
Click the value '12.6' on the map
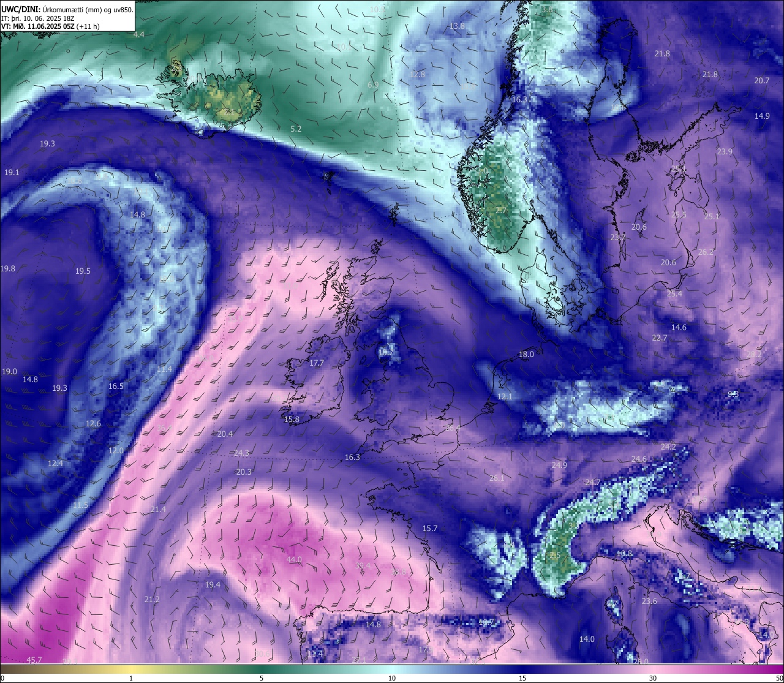(x=93, y=424)
